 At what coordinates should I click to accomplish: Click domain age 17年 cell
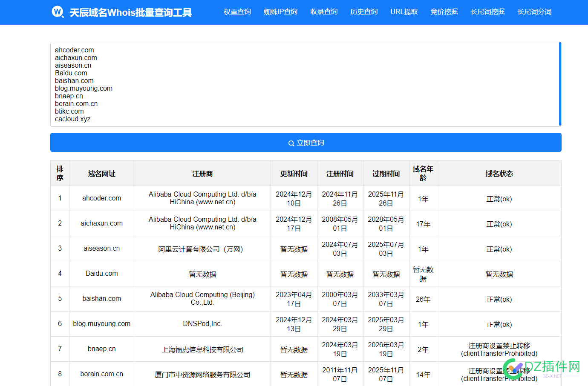(423, 224)
